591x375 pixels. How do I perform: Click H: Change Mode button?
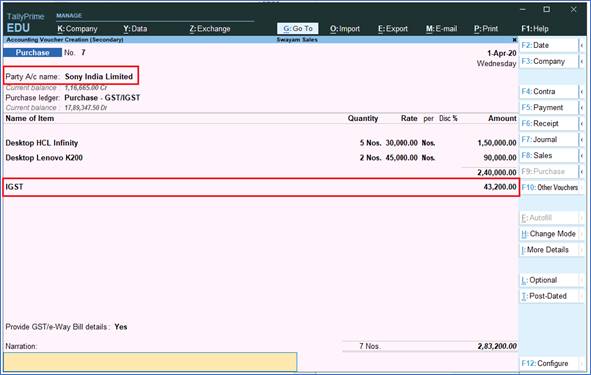coord(549,234)
